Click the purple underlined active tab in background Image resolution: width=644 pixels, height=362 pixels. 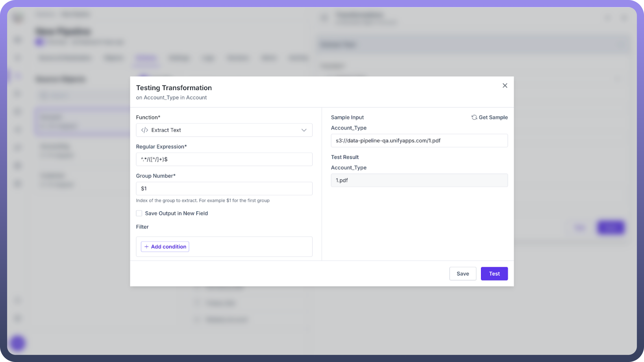click(146, 58)
